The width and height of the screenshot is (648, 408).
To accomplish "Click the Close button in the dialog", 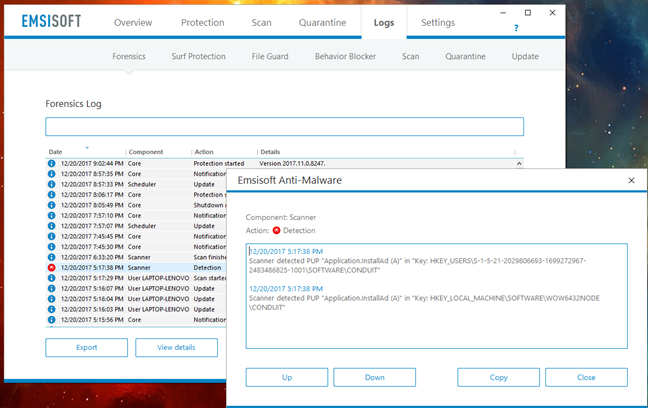I will pyautogui.click(x=586, y=377).
